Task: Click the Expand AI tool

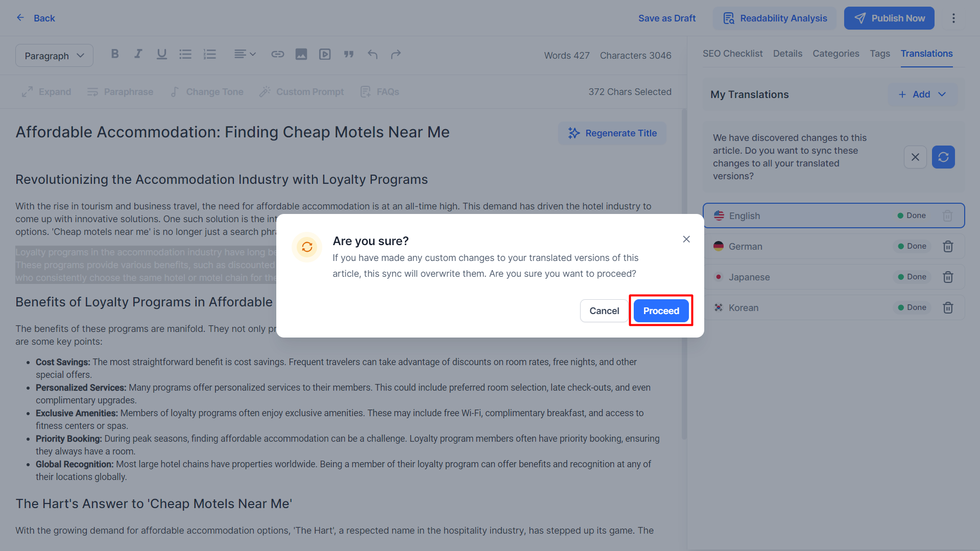Action: point(46,92)
